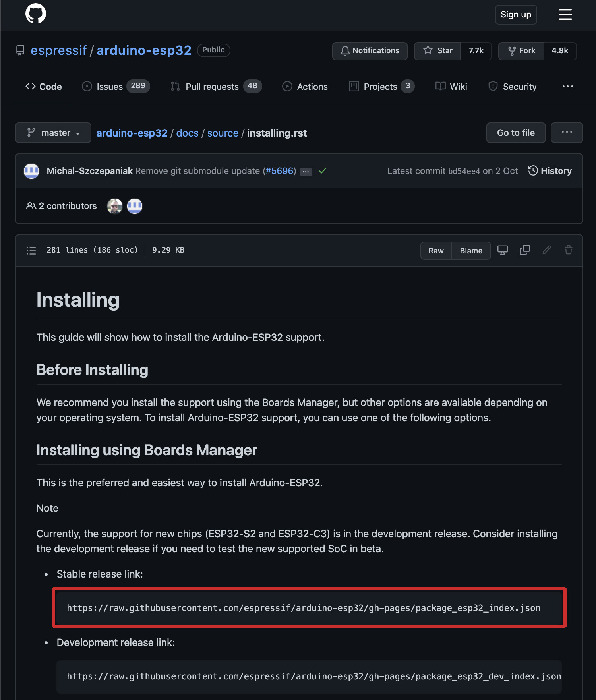Open the file actions three-dot menu
This screenshot has height=700, width=596.
pos(567,133)
